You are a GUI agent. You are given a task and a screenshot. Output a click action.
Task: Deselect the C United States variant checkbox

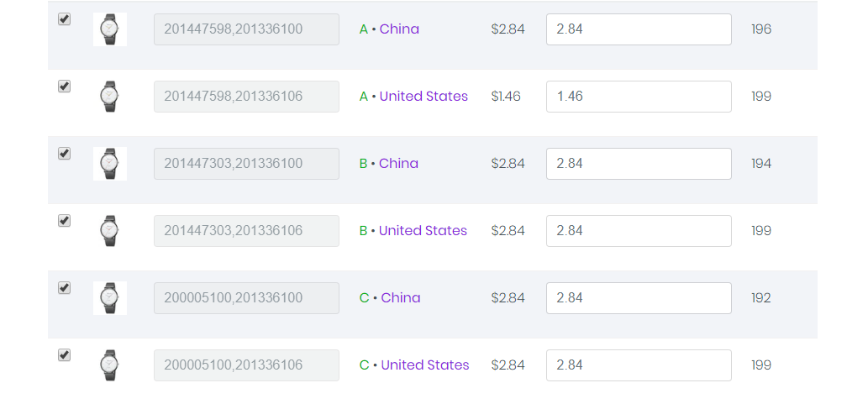(x=64, y=354)
